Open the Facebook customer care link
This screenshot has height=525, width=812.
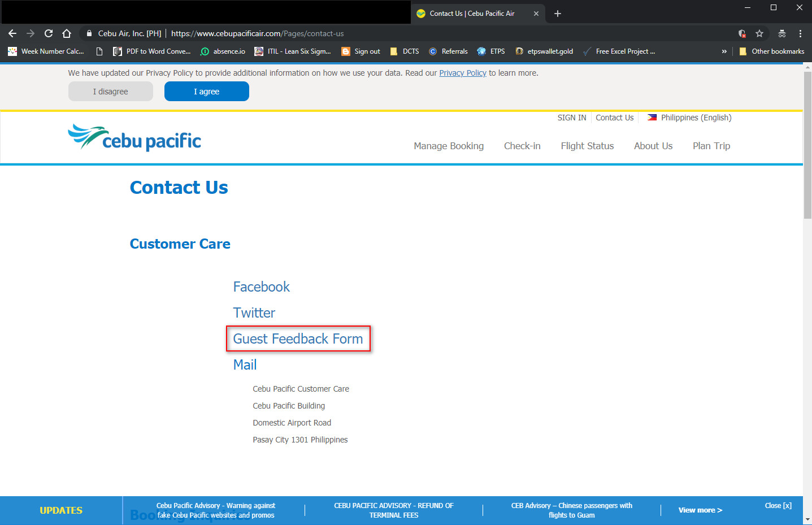[x=261, y=287]
